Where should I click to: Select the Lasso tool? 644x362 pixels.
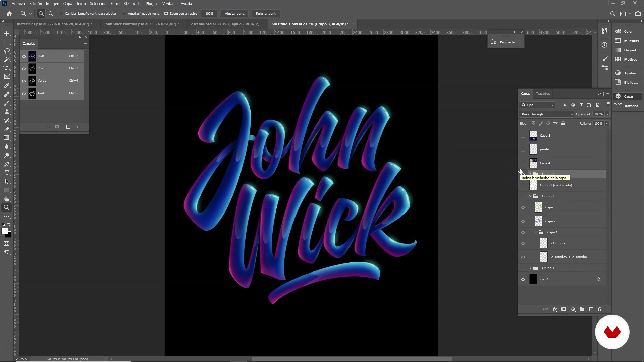[7, 51]
